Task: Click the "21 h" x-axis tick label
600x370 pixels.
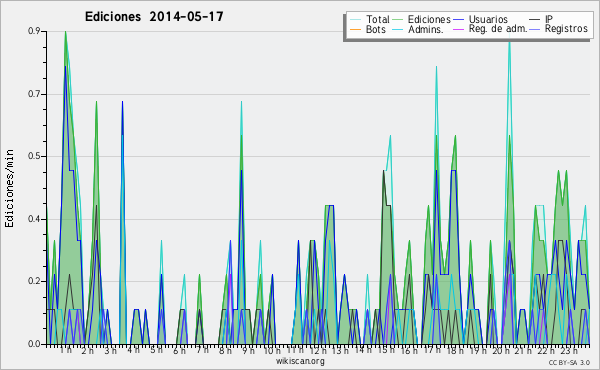Action: 523,350
